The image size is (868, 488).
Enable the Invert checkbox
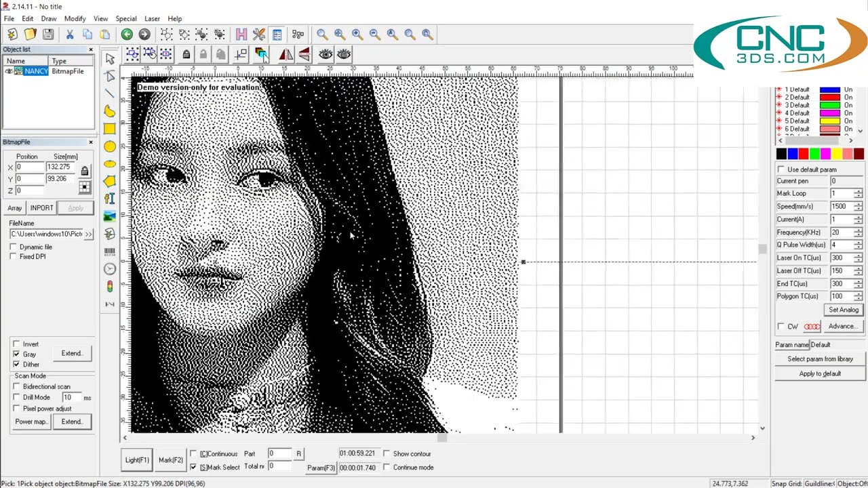17,344
